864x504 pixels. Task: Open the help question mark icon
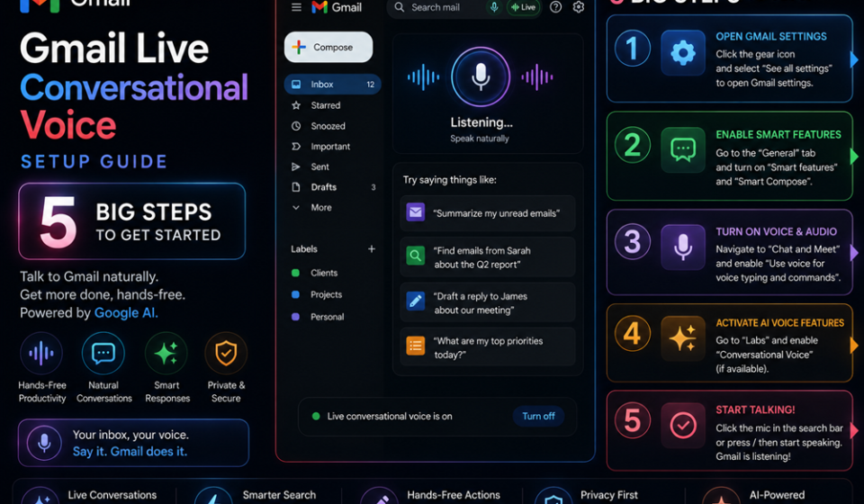pos(556,7)
